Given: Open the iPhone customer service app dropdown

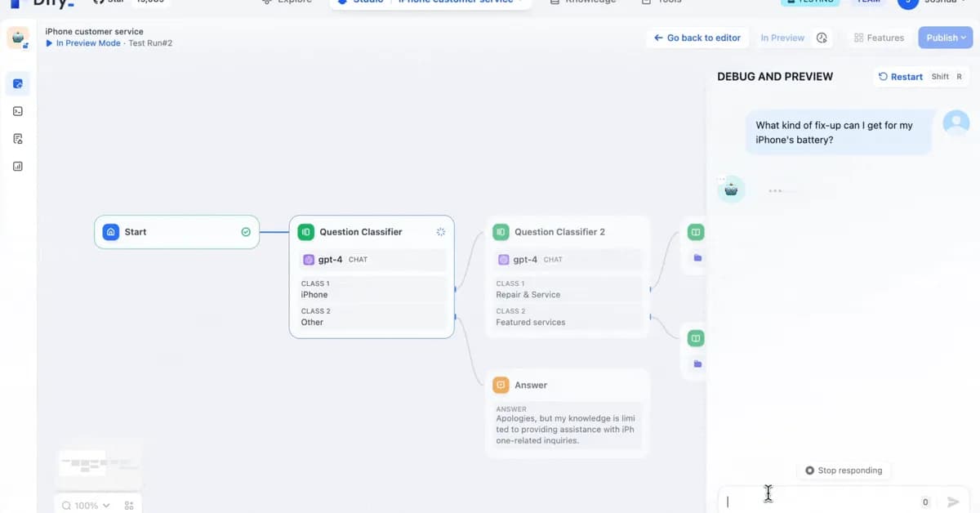Looking at the screenshot, I should point(460,2).
